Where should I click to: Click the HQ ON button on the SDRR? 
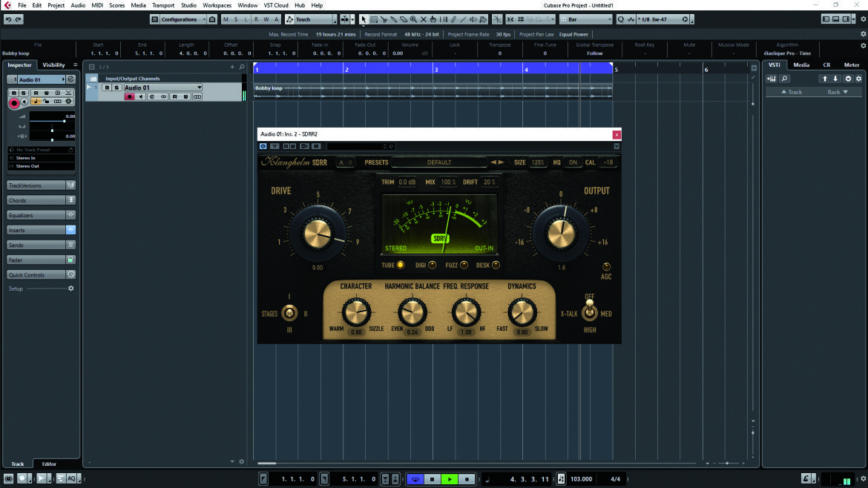(x=573, y=162)
